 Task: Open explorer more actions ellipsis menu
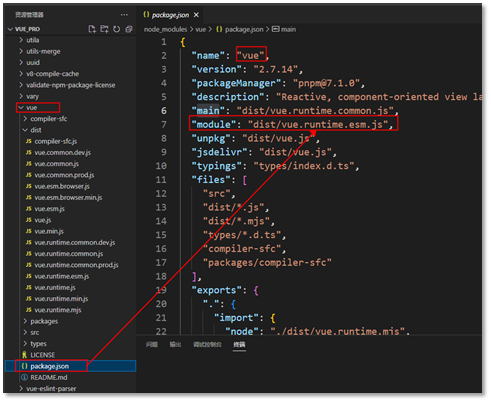click(x=124, y=15)
